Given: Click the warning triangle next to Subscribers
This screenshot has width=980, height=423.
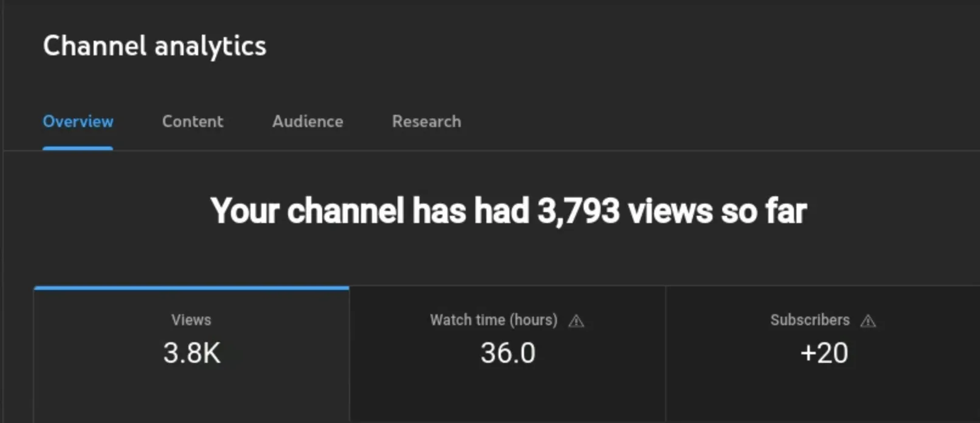Looking at the screenshot, I should point(868,321).
